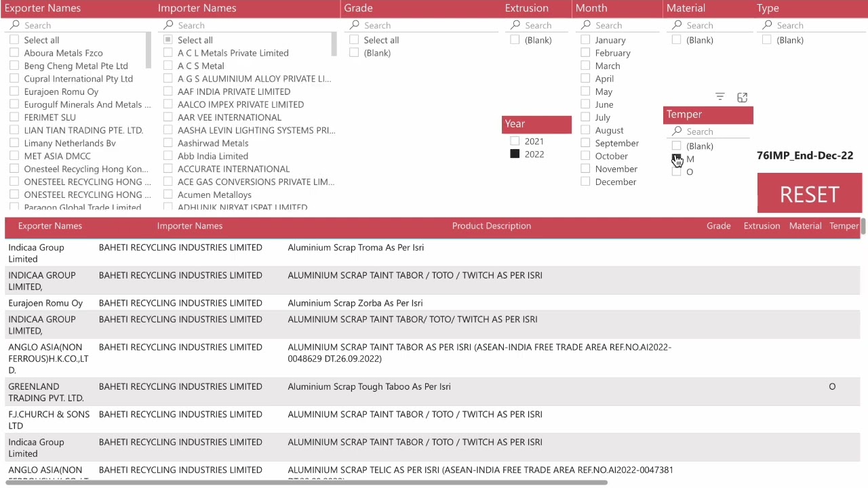868x488 pixels.
Task: Sort table by Exporter Names column header
Action: [x=50, y=226]
